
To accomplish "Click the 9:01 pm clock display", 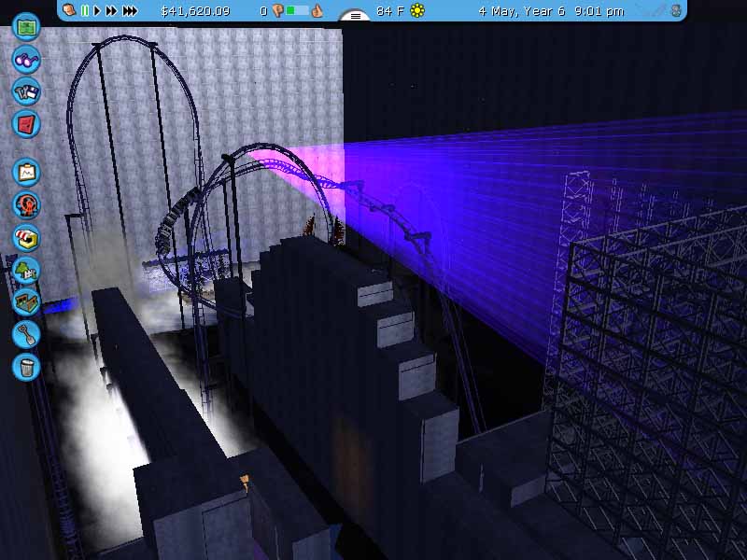I will coord(599,11).
